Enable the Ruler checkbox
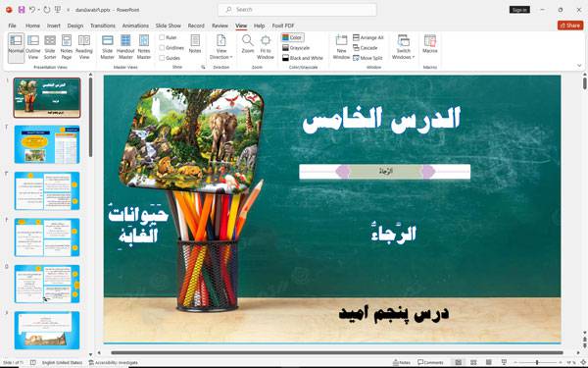The image size is (588, 368). tap(162, 37)
